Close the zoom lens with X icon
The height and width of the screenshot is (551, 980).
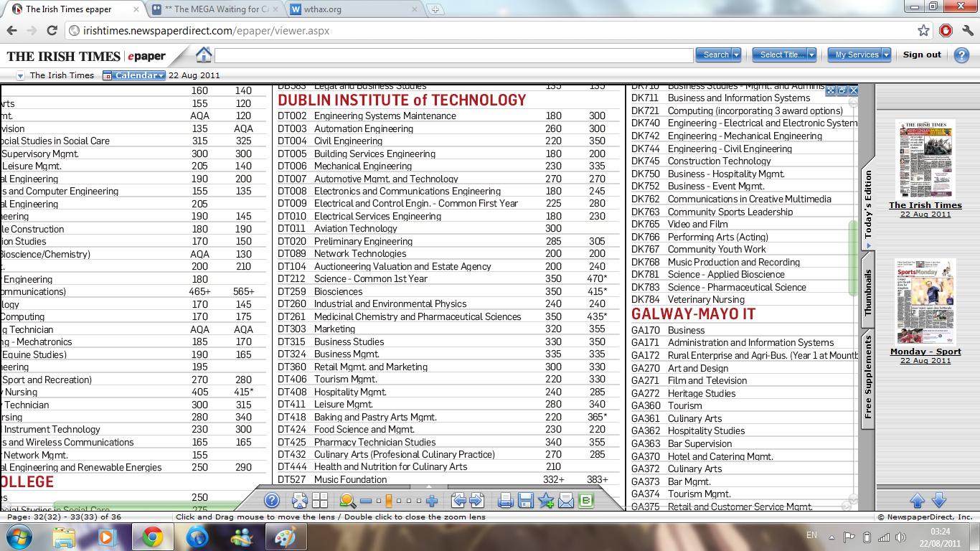[x=854, y=90]
